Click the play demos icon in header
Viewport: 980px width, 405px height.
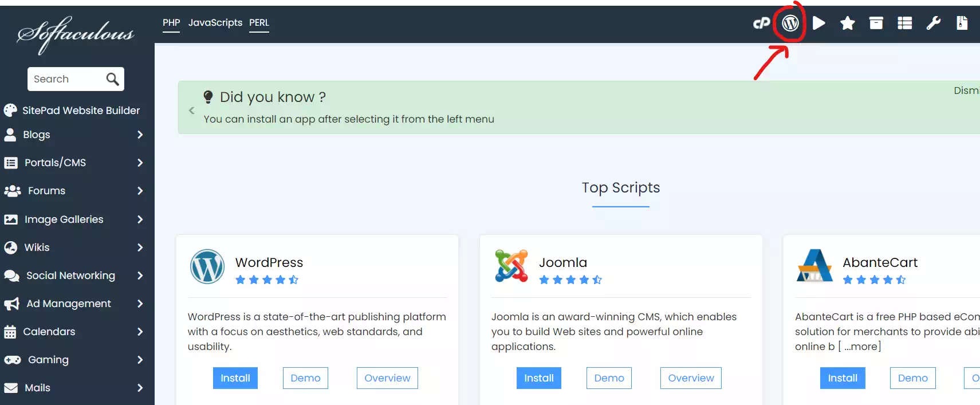tap(819, 23)
